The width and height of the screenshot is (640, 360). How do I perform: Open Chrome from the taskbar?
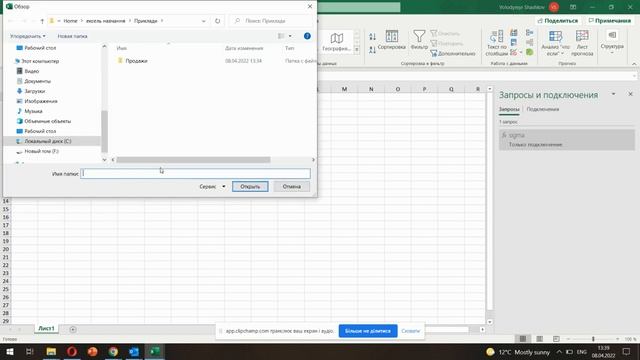point(113,352)
